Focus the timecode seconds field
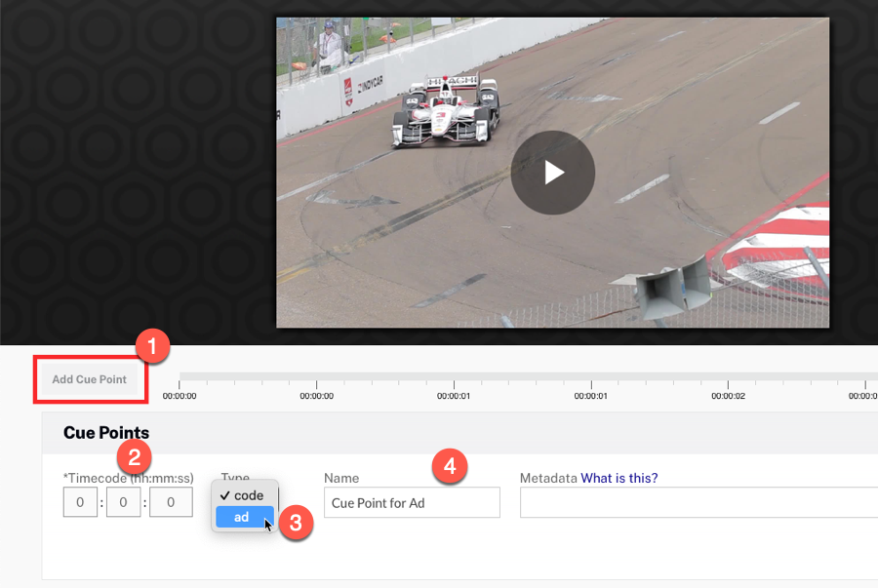Screen dimensions: 878x588 click(171, 502)
